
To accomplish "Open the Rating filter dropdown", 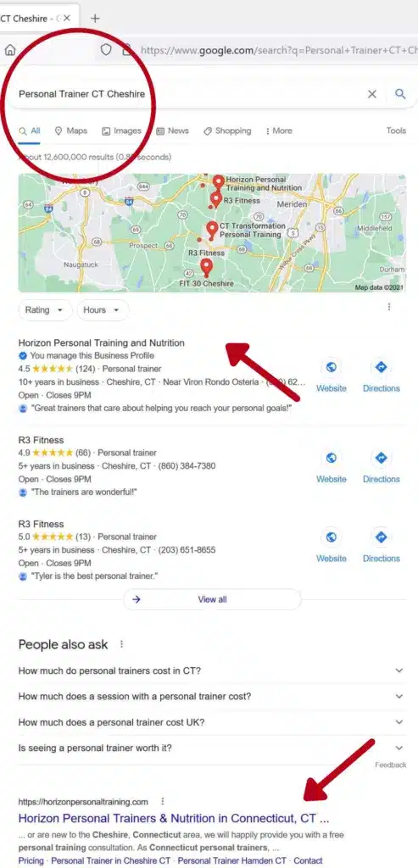I will click(x=45, y=310).
